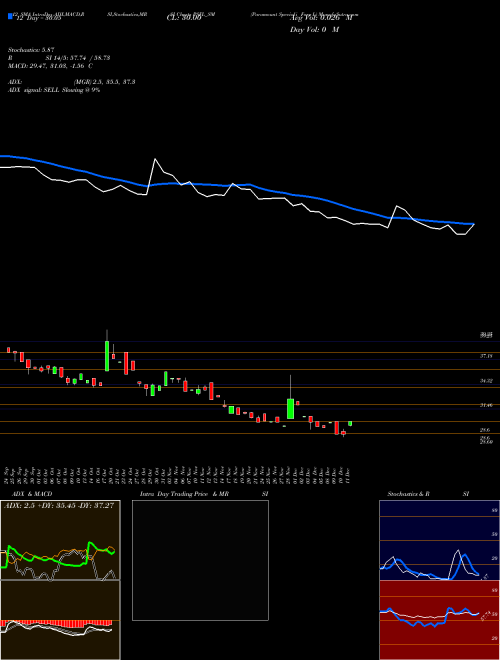Click the 'ADX: 2.5 +DY: 35.45 -DY: 37.27' header
Screen dimensions: 500x660
pos(59,506)
